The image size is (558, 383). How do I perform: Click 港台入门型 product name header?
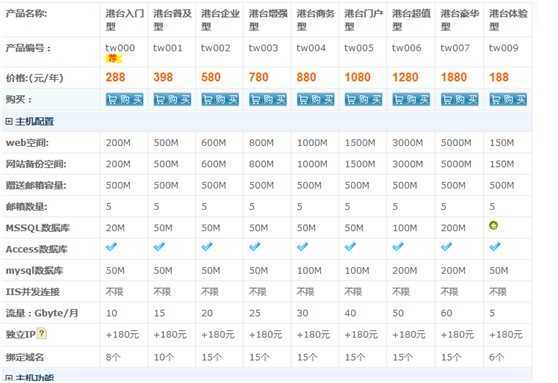pos(125,20)
